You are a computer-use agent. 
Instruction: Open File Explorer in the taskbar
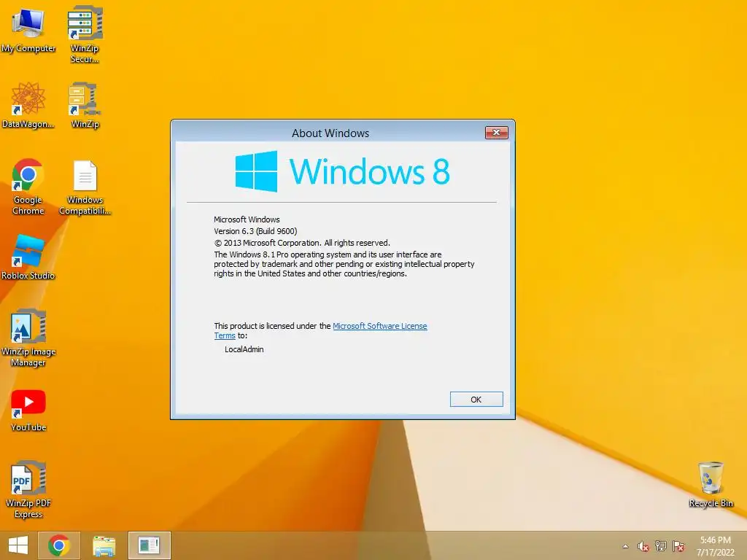click(x=104, y=545)
